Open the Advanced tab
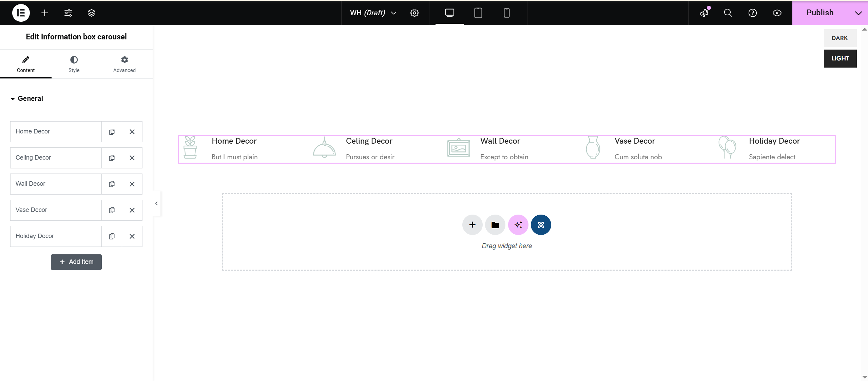This screenshot has height=381, width=868. point(124,64)
